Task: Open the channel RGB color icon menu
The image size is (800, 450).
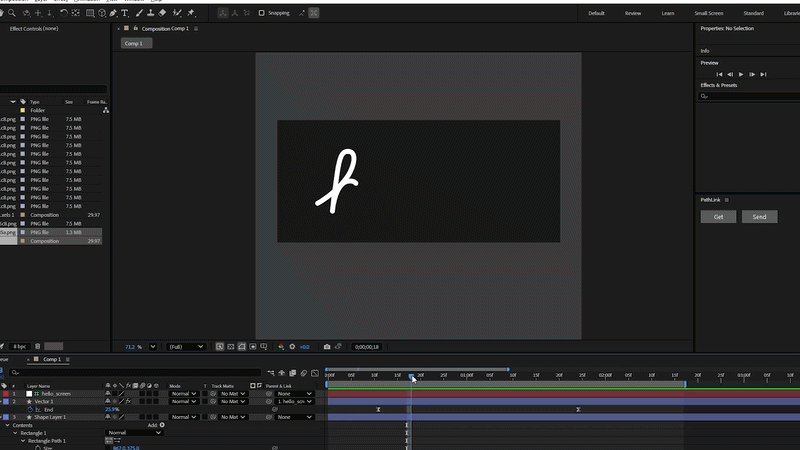Action: click(281, 347)
